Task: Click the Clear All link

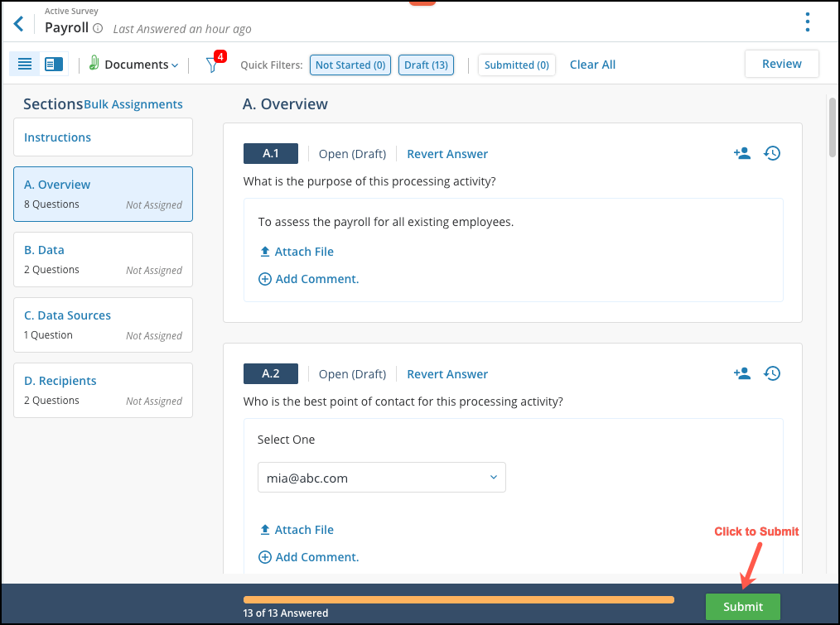Action: click(x=592, y=65)
